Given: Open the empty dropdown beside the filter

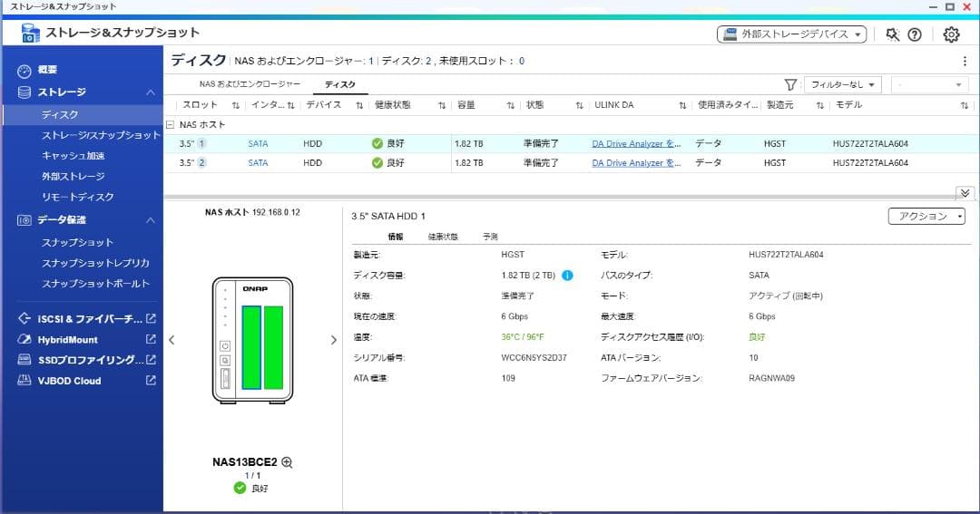Looking at the screenshot, I should 929,84.
